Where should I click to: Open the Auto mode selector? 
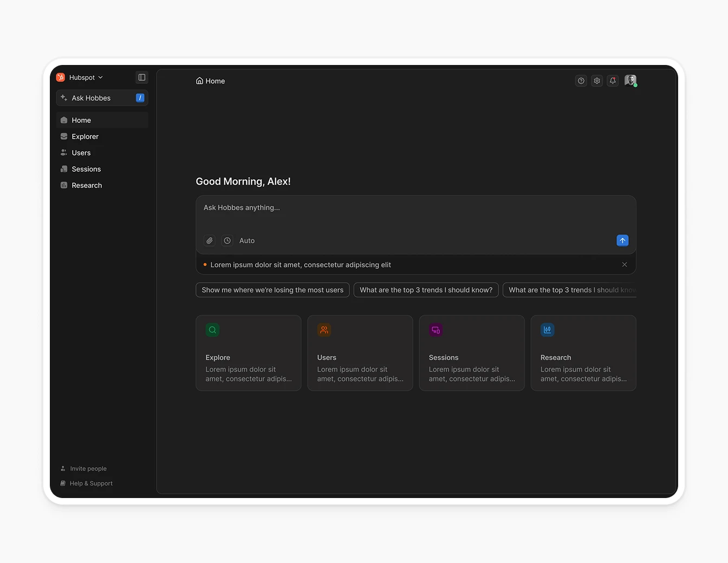246,240
